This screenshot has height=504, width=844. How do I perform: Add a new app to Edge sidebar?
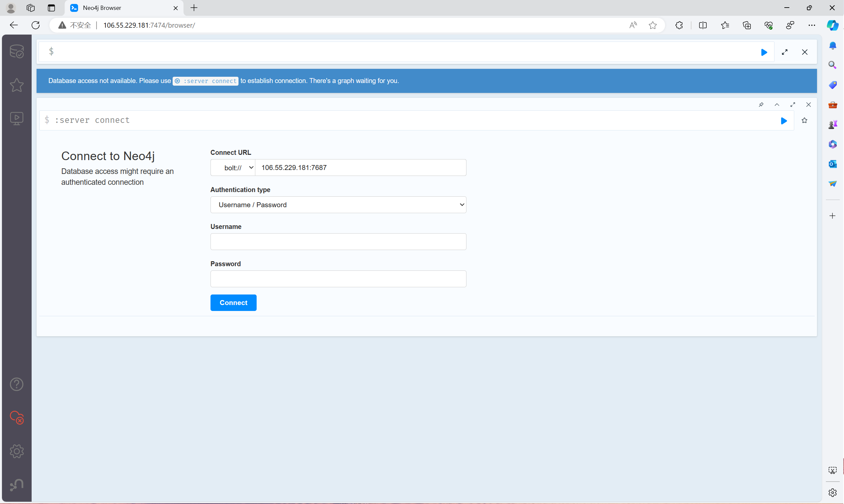(x=832, y=216)
